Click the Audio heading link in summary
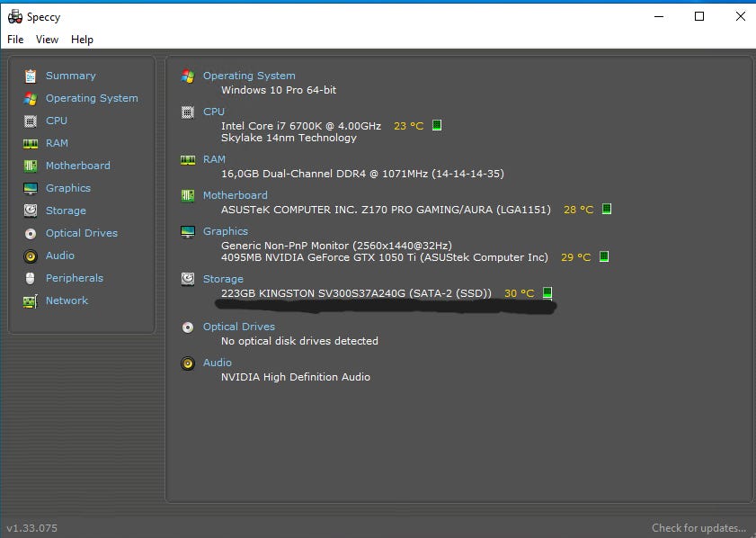Image resolution: width=756 pixels, height=538 pixels. click(x=217, y=363)
